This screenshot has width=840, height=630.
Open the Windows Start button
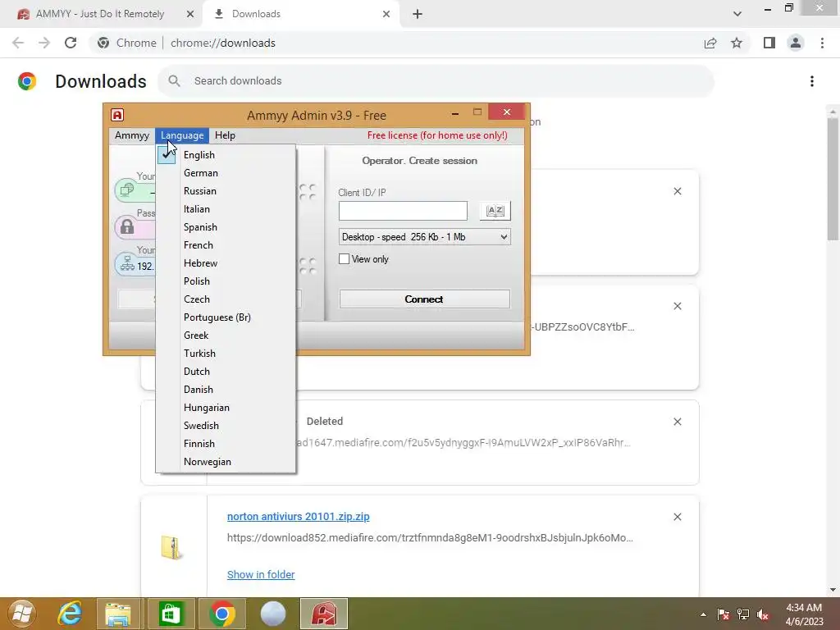[22, 614]
